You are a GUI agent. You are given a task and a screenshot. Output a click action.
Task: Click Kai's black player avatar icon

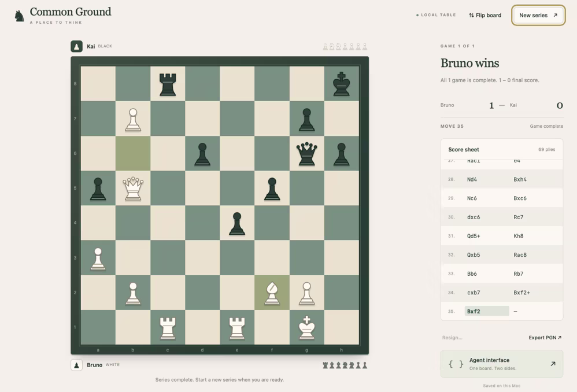[76, 46]
